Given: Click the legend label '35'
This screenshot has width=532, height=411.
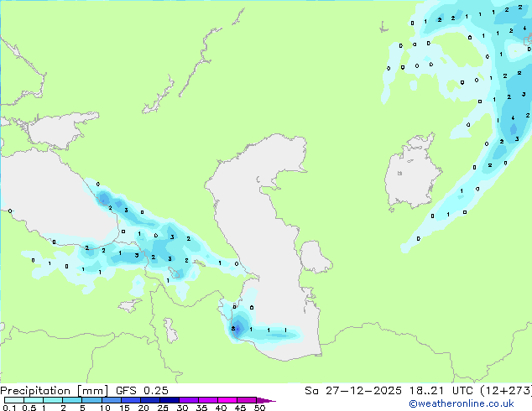Looking at the screenshot, I should pyautogui.click(x=202, y=408).
